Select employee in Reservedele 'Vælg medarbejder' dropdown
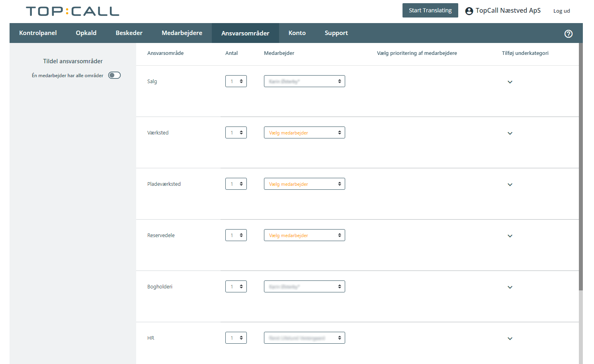This screenshot has width=594, height=364. tap(305, 235)
